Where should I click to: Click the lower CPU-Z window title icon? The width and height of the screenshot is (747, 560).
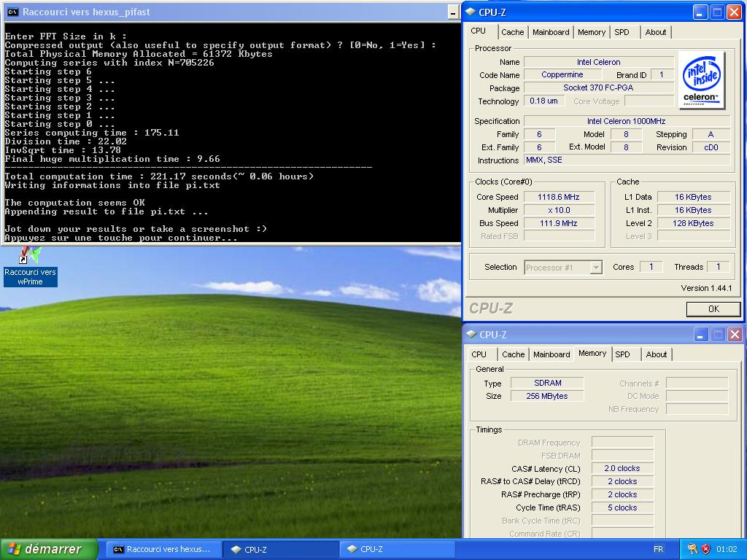click(471, 334)
